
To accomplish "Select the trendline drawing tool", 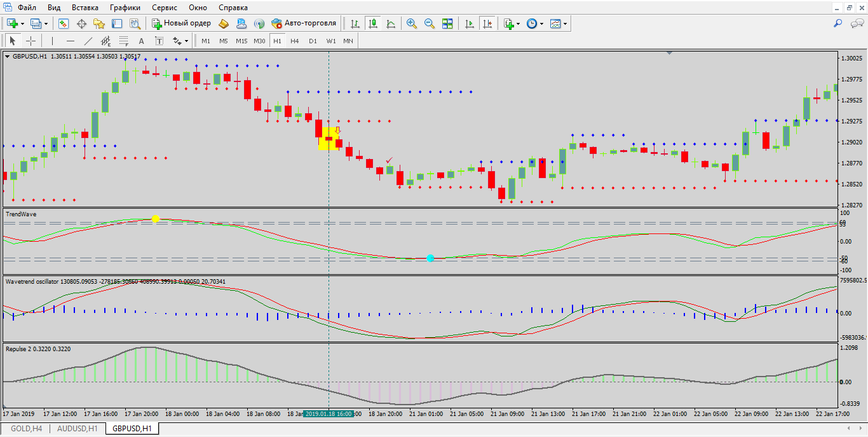I will point(88,41).
